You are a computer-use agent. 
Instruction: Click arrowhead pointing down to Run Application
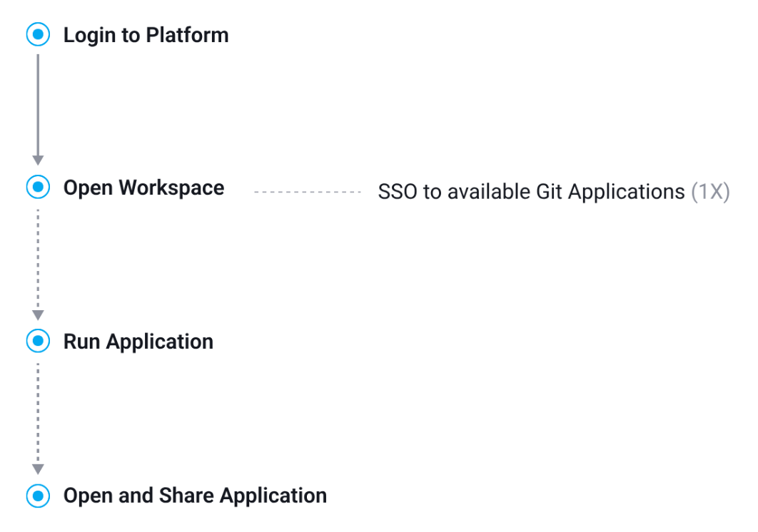[38, 314]
